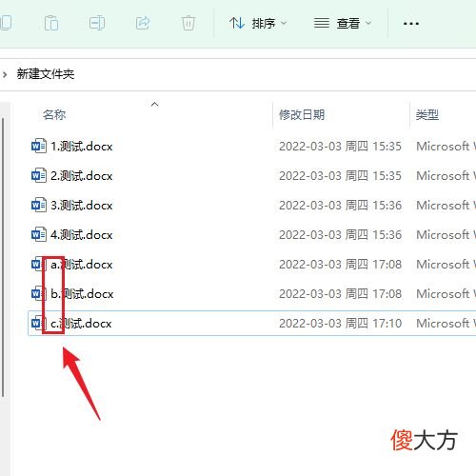Click the Word icon of 1.测试.docx

click(39, 146)
